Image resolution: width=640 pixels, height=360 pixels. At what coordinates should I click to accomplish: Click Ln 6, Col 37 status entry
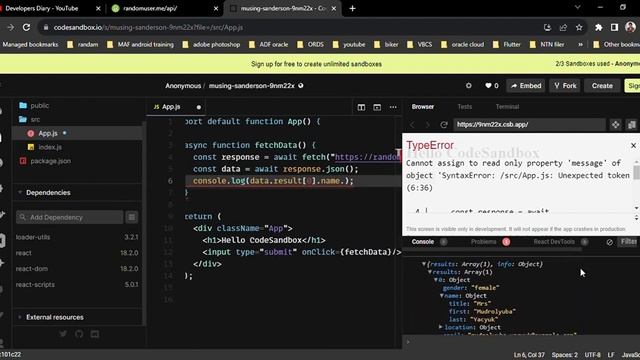tap(529, 355)
